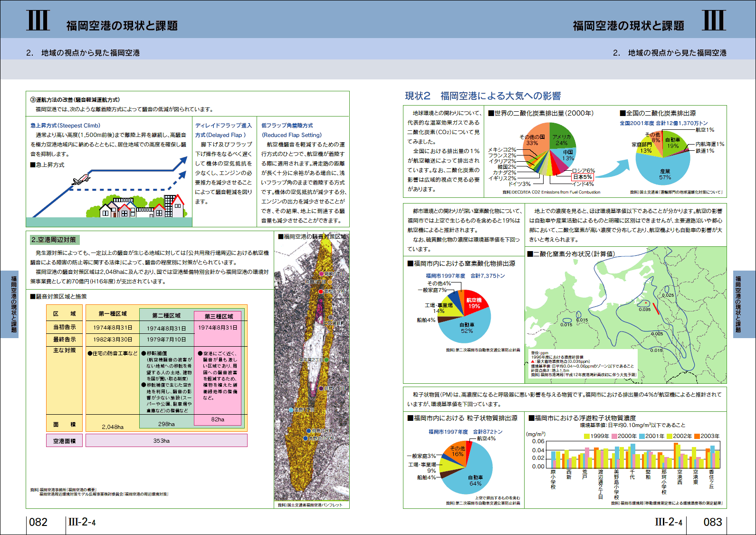Click the area value 82ha
This screenshot has width=756, height=535.
coord(218,419)
